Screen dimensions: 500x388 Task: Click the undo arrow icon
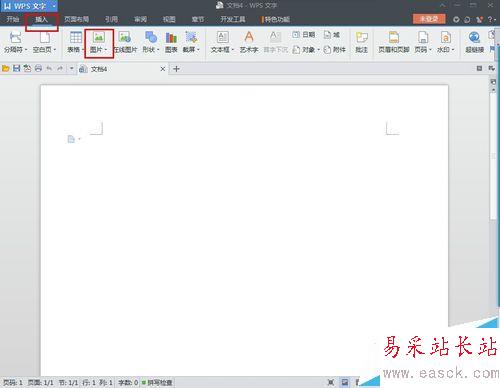coord(49,69)
